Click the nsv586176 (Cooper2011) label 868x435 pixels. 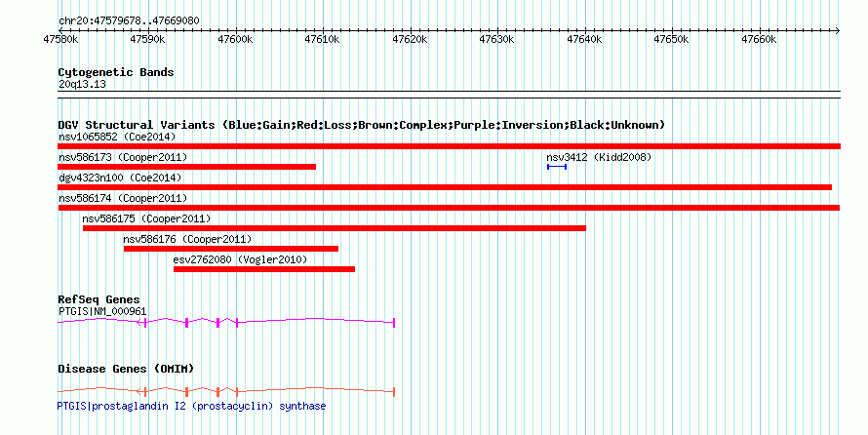click(x=187, y=239)
